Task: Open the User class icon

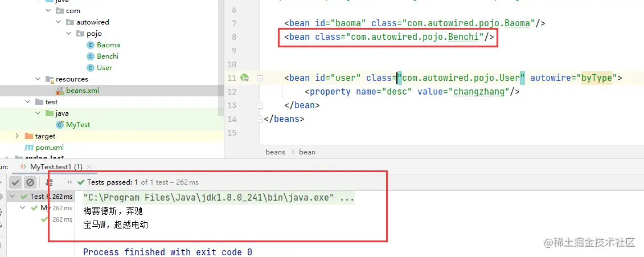Action: [91, 68]
